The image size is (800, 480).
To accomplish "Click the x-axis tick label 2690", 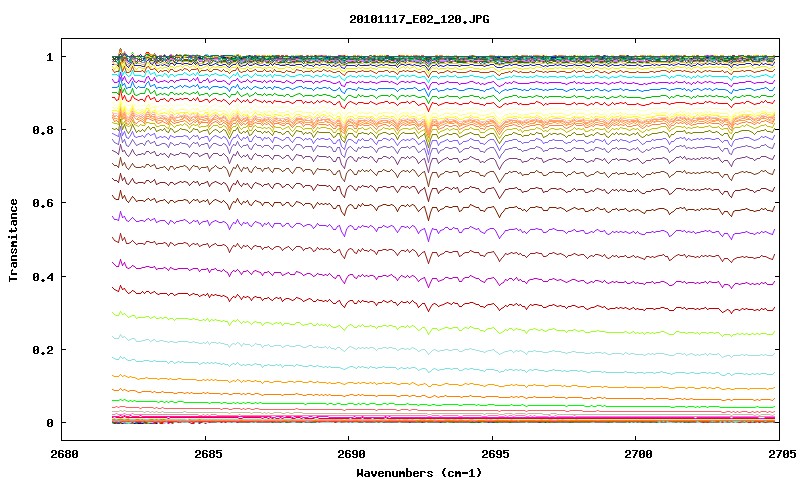I will pyautogui.click(x=351, y=454).
